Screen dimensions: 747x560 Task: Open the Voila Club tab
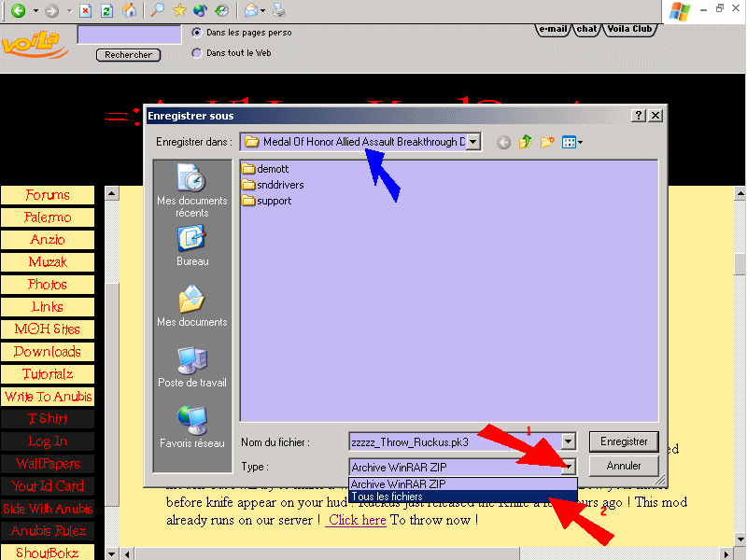629,29
